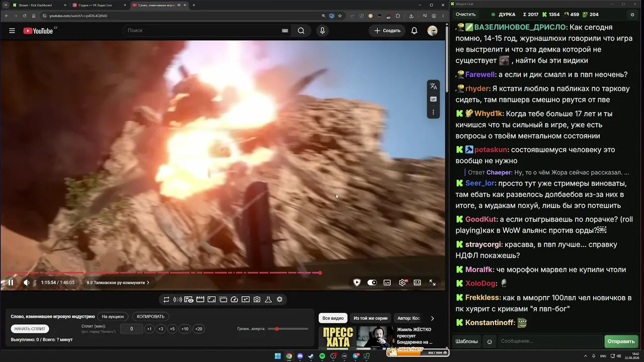644x362 pixels.
Task: Expand more filter chips with the arrow
Action: point(432,318)
